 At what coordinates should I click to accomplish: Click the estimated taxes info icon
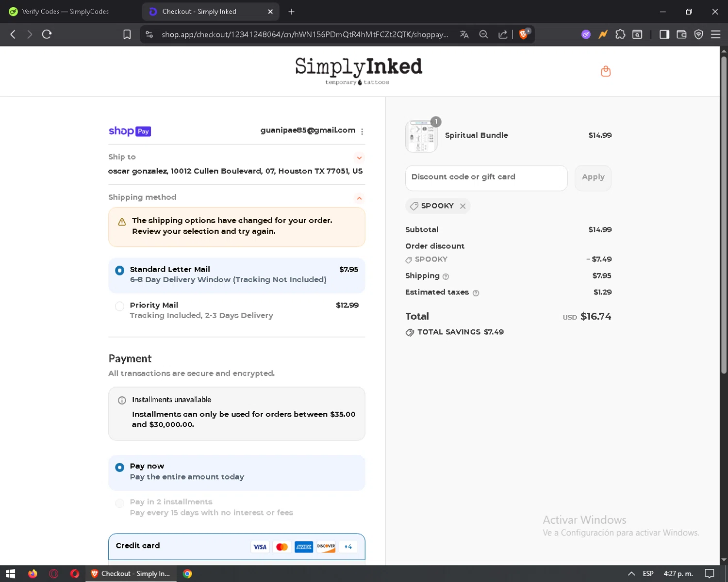tap(476, 293)
